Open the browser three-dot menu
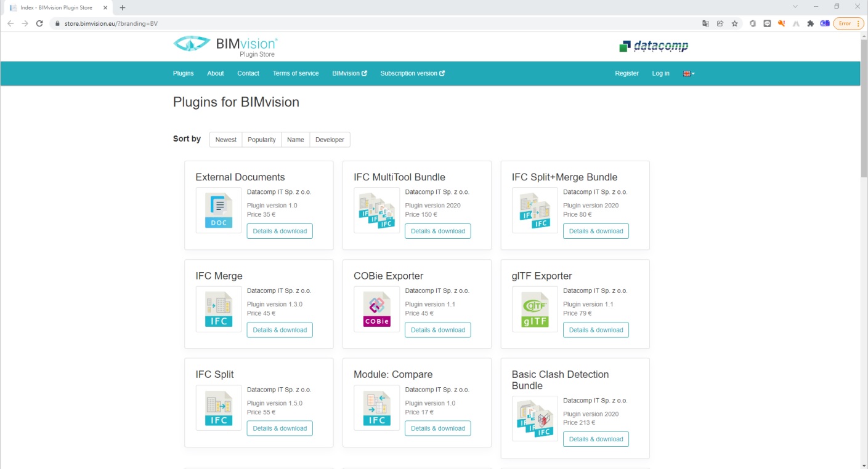 point(858,23)
